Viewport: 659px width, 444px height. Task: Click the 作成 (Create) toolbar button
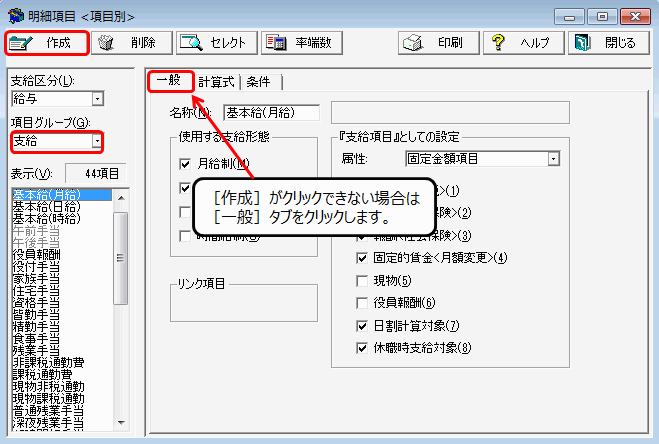(47, 43)
